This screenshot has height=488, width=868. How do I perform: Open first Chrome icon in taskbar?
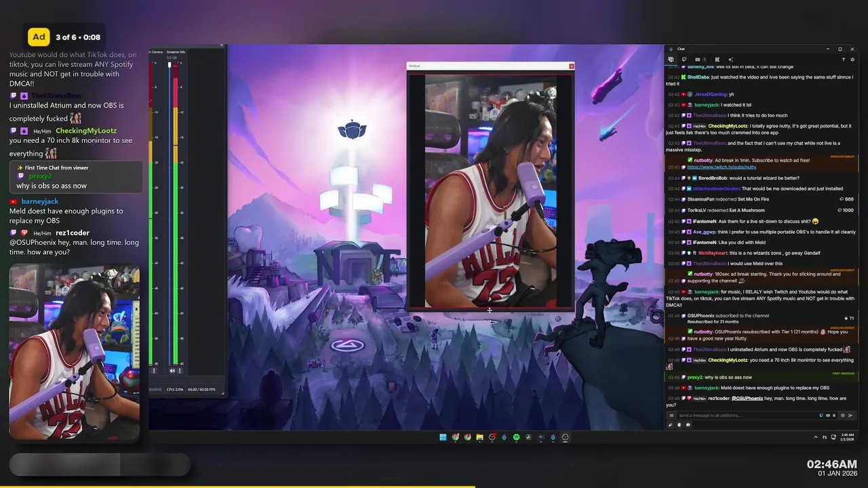[x=455, y=437]
